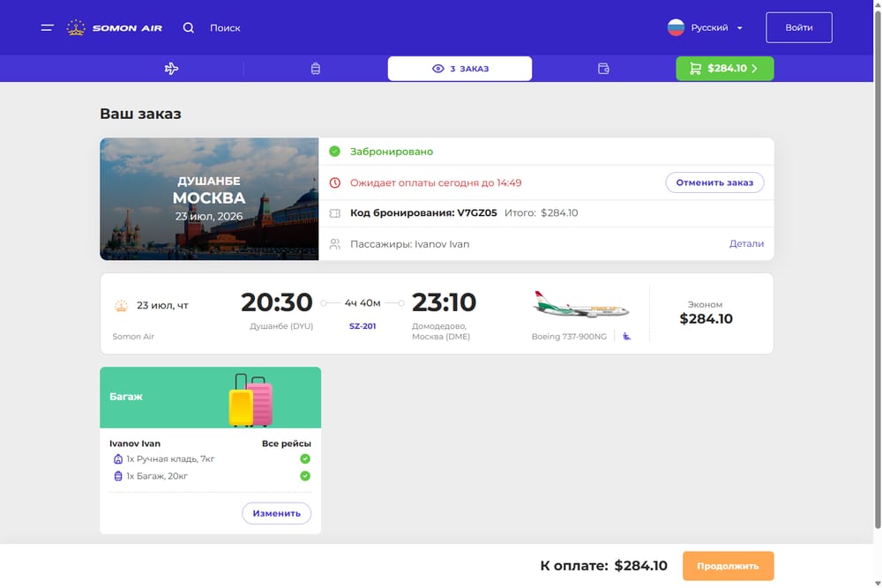
Task: Open the luggage step icon
Action: (316, 69)
